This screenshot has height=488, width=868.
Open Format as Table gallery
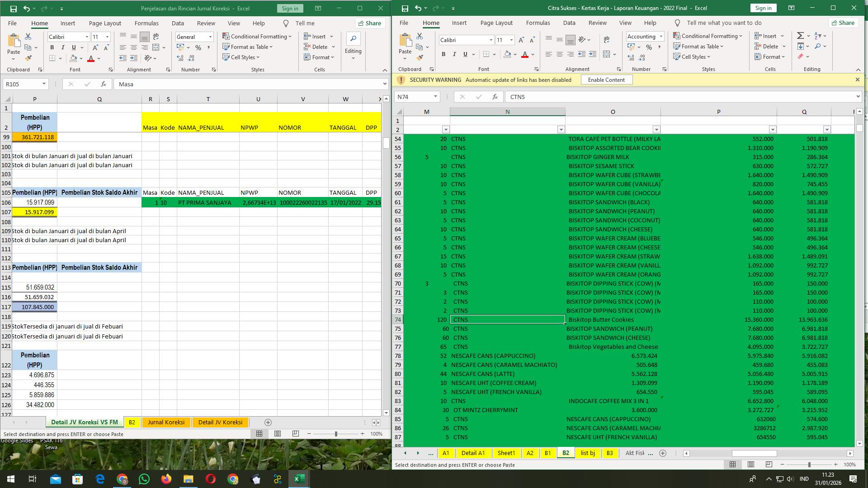point(699,46)
